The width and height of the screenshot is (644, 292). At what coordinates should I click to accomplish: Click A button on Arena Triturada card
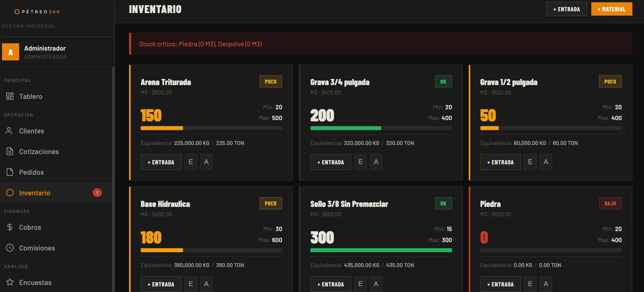point(206,162)
